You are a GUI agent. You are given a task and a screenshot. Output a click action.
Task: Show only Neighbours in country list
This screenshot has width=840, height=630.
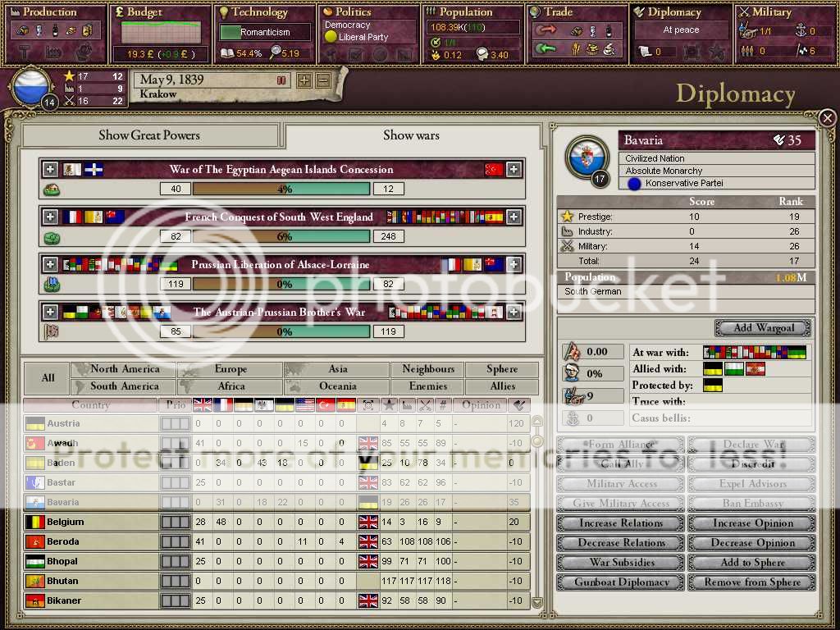click(427, 369)
